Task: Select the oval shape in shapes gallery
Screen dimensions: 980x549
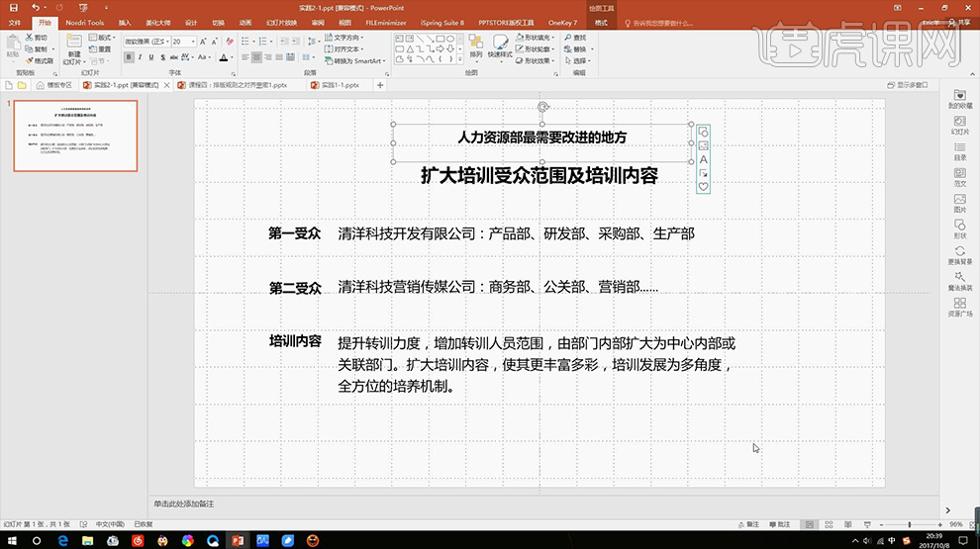Action: (450, 39)
